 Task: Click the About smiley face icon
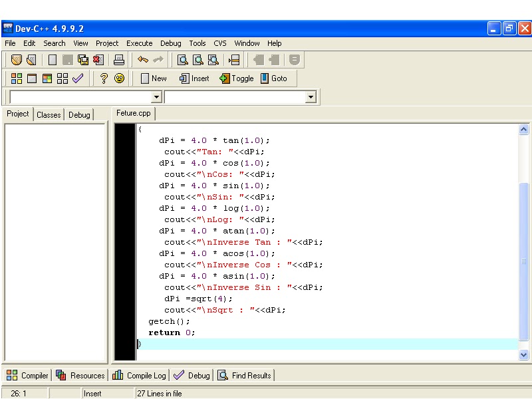[119, 78]
